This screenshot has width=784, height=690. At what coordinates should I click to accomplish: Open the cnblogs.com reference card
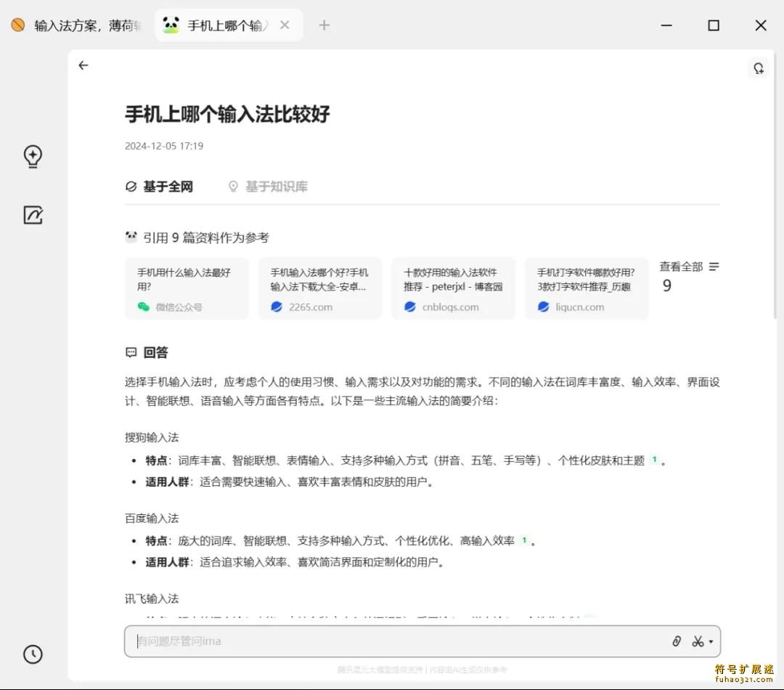(453, 288)
